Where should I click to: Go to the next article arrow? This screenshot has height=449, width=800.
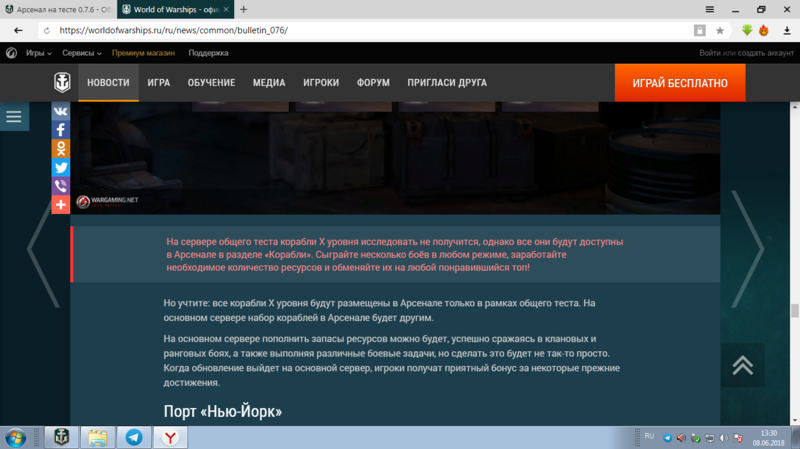coord(747,249)
